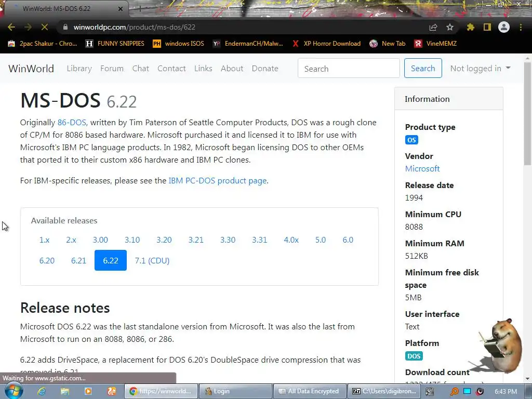Follow the 86-DOS link
Image resolution: width=532 pixels, height=399 pixels.
(72, 123)
